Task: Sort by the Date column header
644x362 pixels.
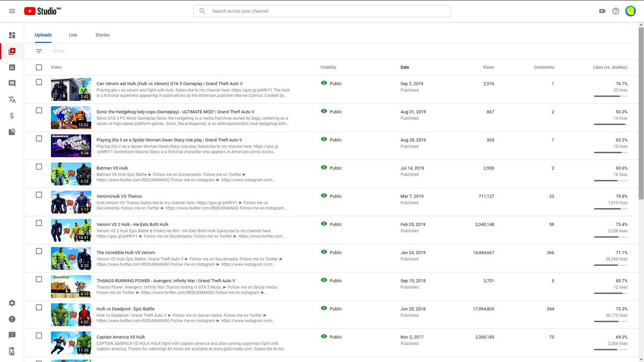Action: (405, 68)
